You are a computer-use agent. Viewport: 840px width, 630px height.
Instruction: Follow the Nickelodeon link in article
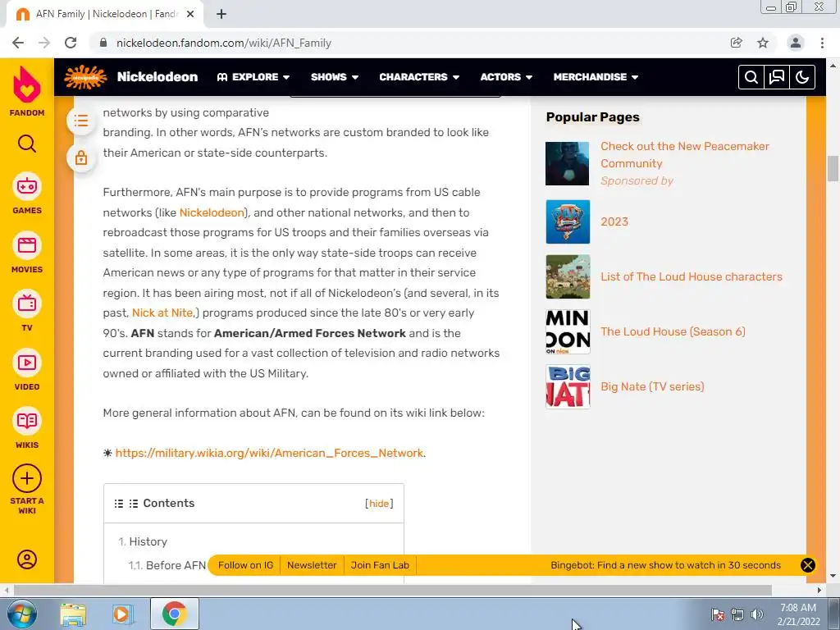[x=212, y=212]
